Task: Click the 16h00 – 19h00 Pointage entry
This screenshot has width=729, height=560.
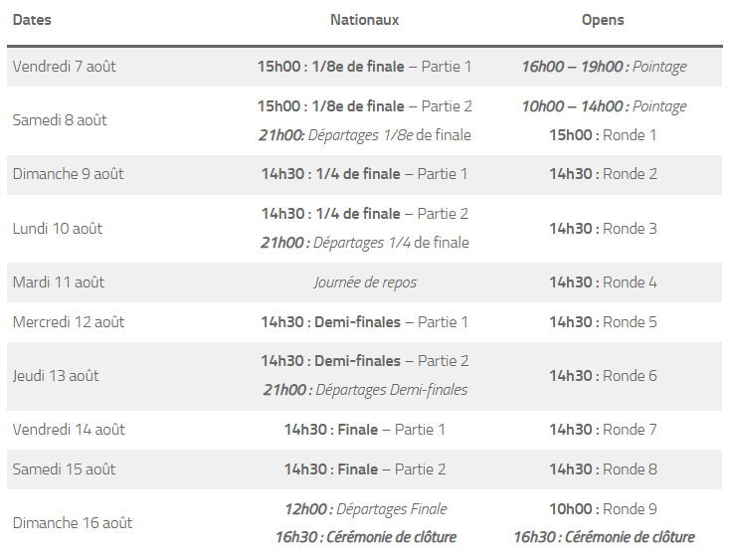Action: 604,67
